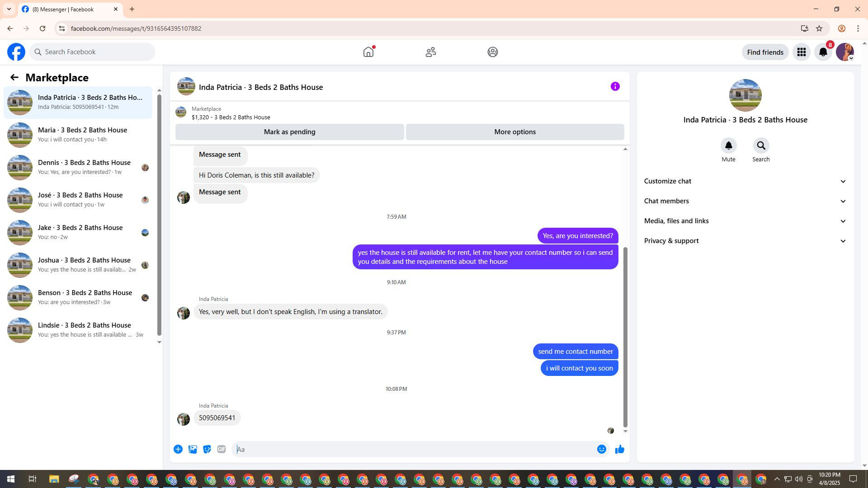Attach a photo file
Viewport: 868px width, 488px height.
(x=193, y=449)
